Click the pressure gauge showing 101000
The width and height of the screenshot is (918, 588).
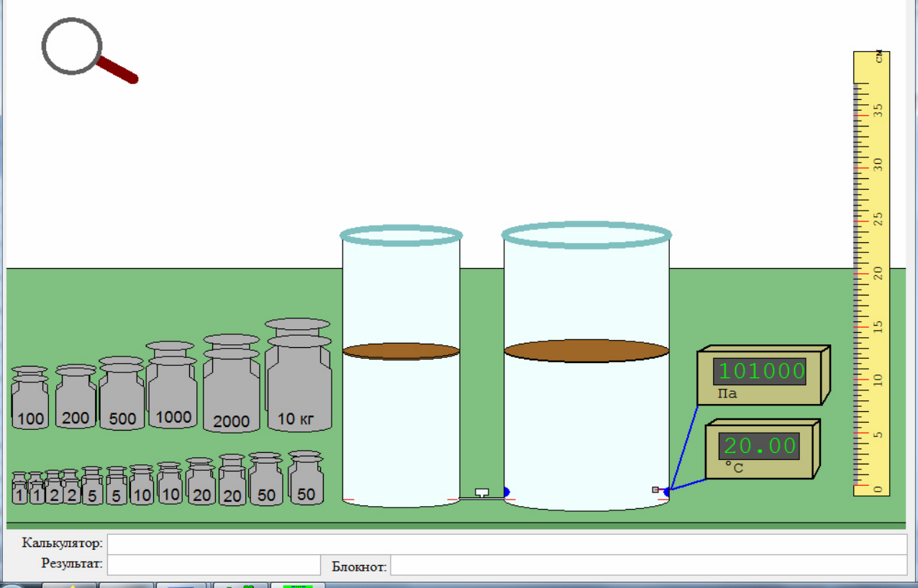(763, 375)
